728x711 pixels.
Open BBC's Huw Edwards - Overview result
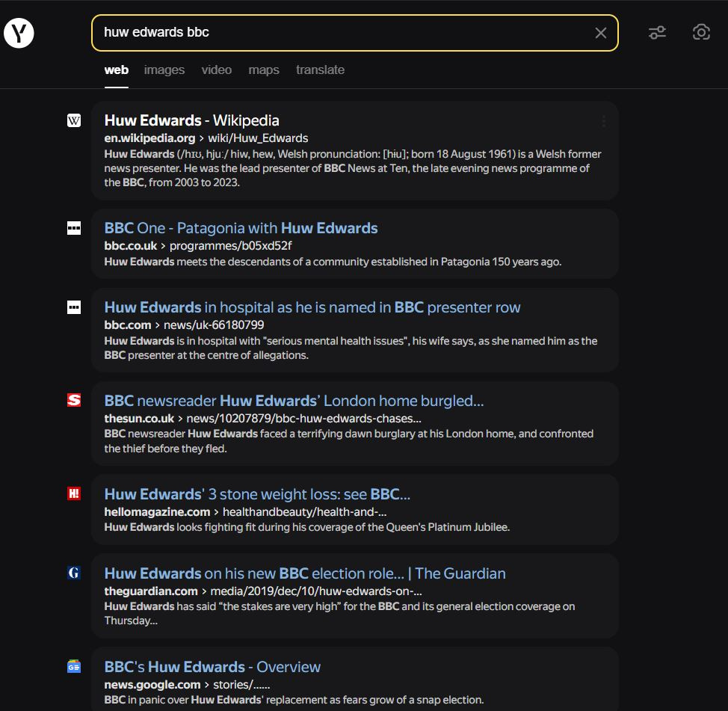click(x=212, y=667)
